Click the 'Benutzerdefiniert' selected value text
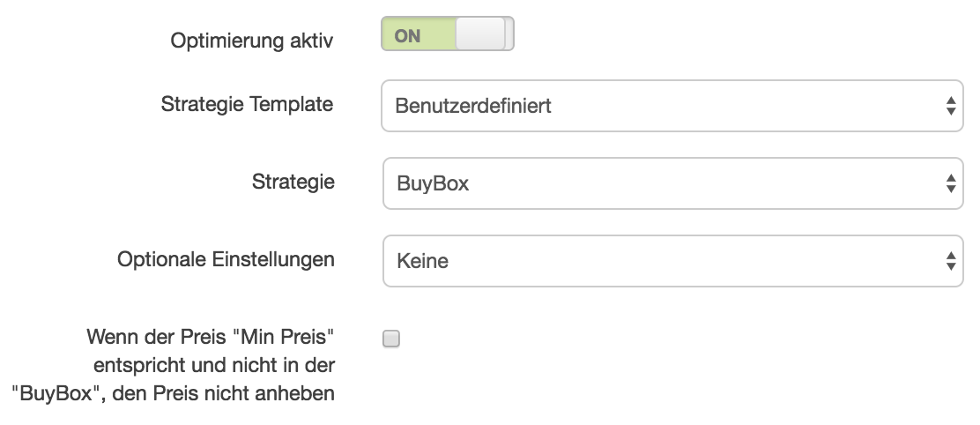 click(x=473, y=106)
